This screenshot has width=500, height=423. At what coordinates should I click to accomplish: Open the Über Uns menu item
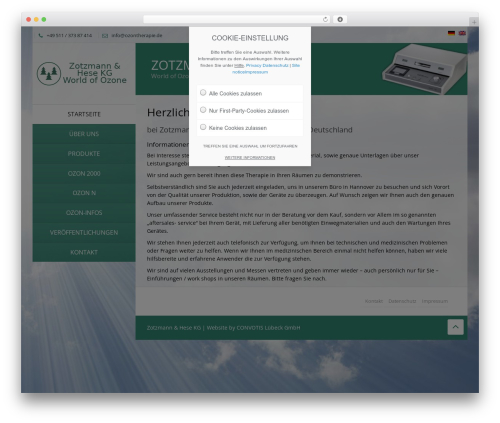[84, 134]
